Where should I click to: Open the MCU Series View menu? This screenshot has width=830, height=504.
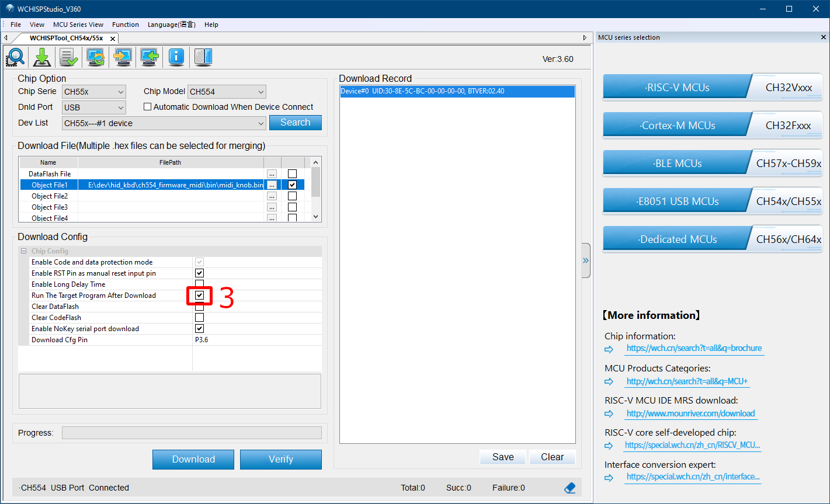(x=78, y=25)
